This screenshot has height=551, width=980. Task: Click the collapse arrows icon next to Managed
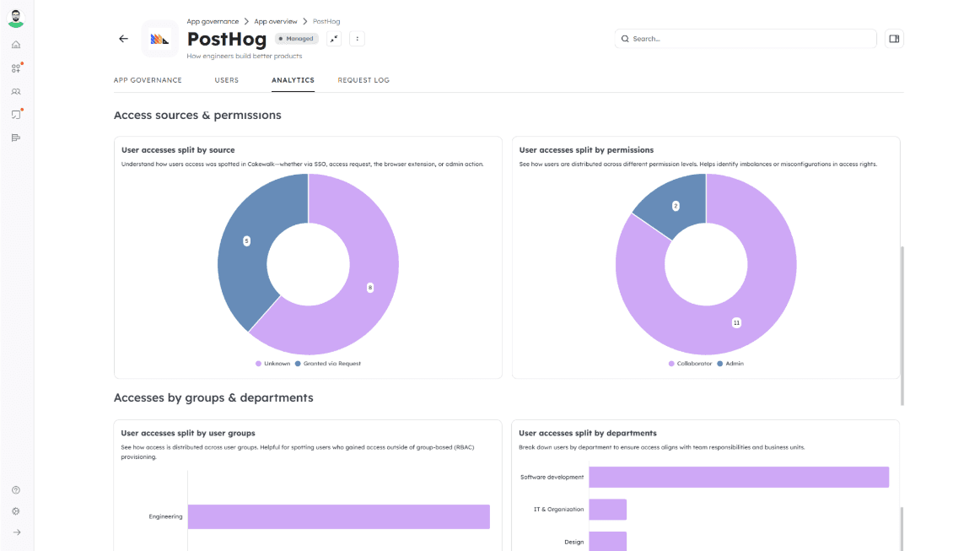point(334,39)
